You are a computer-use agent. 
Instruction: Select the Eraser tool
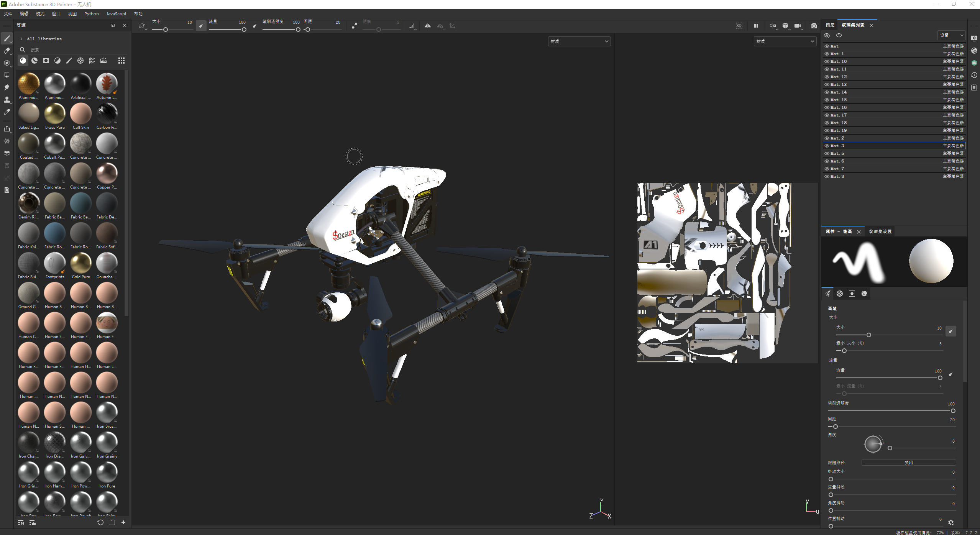pyautogui.click(x=7, y=51)
